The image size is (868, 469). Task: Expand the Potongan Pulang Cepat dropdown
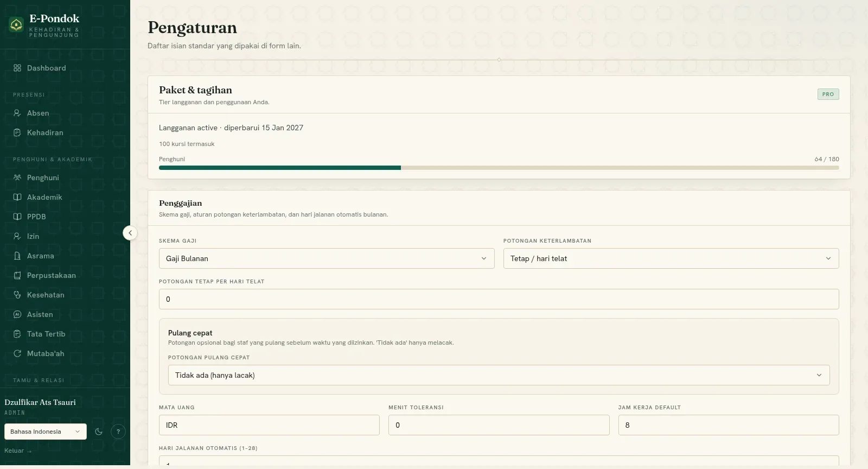[499, 375]
